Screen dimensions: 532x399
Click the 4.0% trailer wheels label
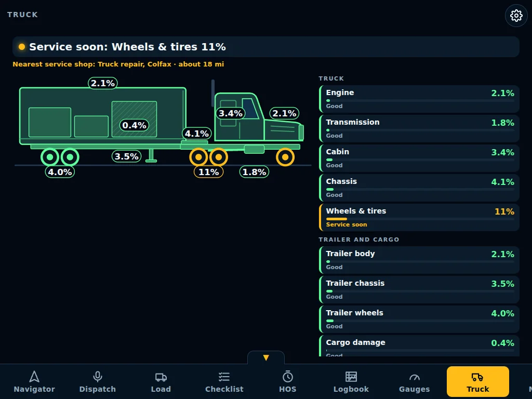(60, 172)
